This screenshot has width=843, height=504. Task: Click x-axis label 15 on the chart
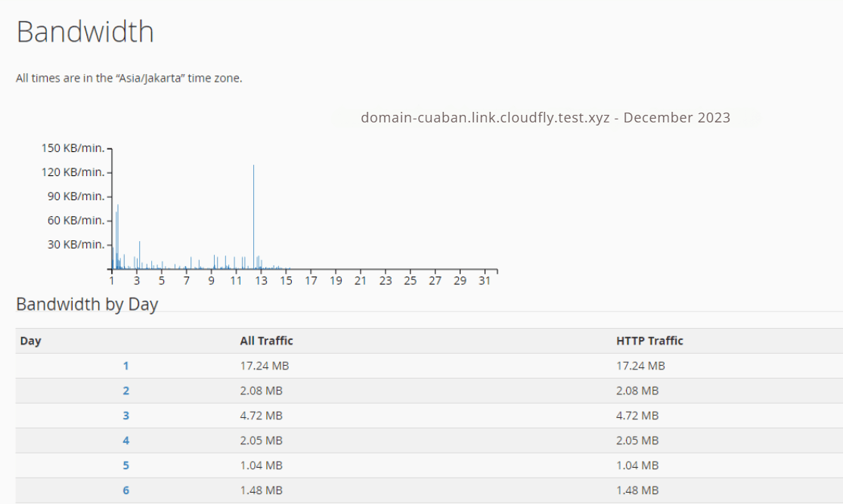coord(286,280)
